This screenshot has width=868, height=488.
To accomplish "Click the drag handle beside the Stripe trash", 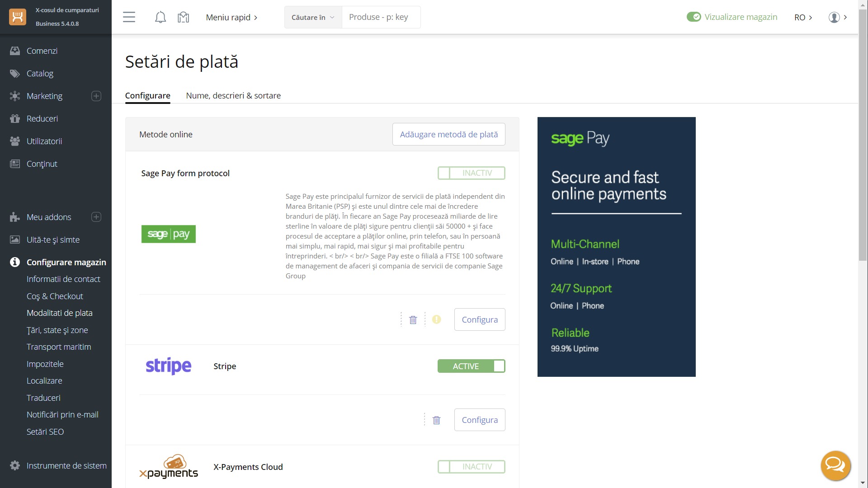I will click(x=425, y=420).
